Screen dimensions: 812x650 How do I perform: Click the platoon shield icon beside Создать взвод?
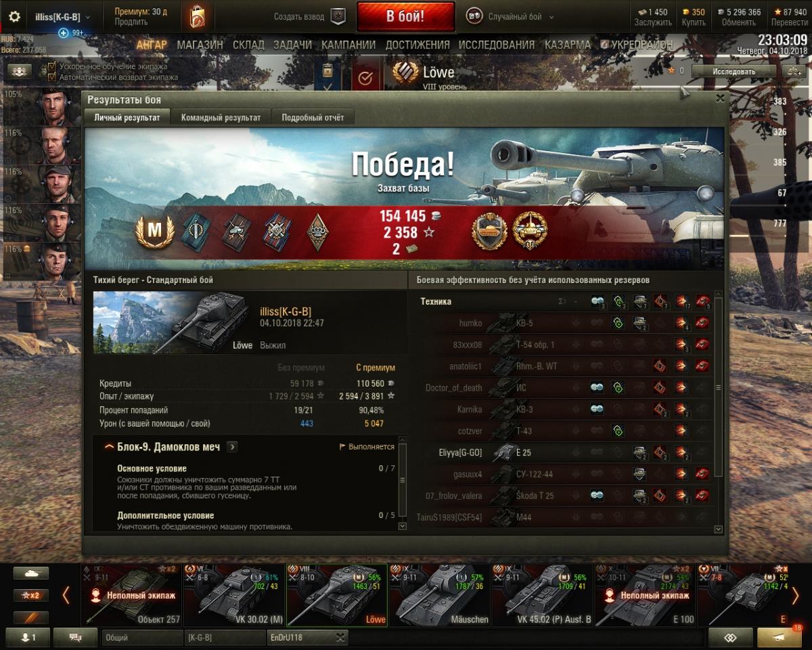click(x=338, y=16)
